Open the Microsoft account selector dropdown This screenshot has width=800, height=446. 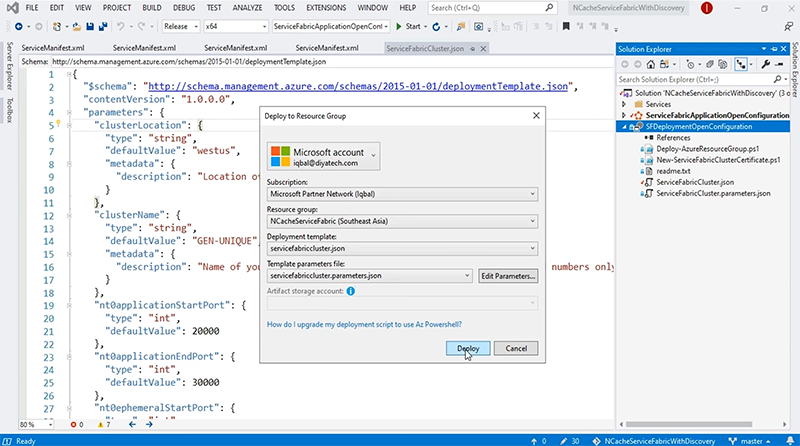323,156
